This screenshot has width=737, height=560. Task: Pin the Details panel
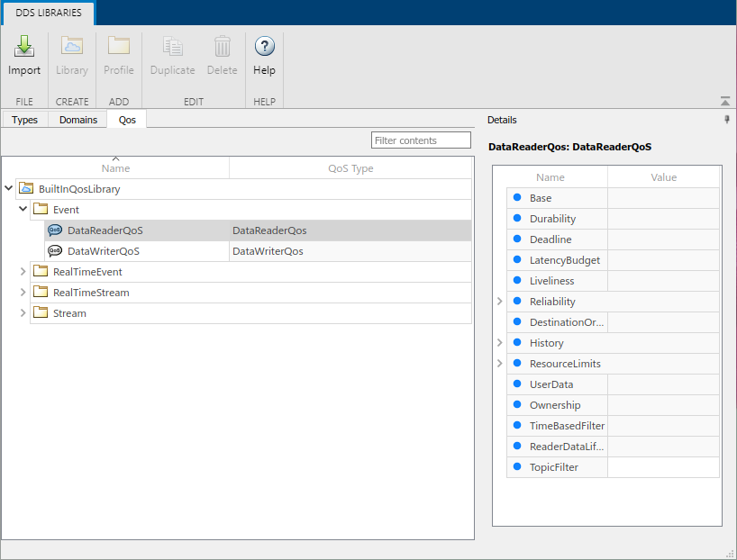click(727, 120)
